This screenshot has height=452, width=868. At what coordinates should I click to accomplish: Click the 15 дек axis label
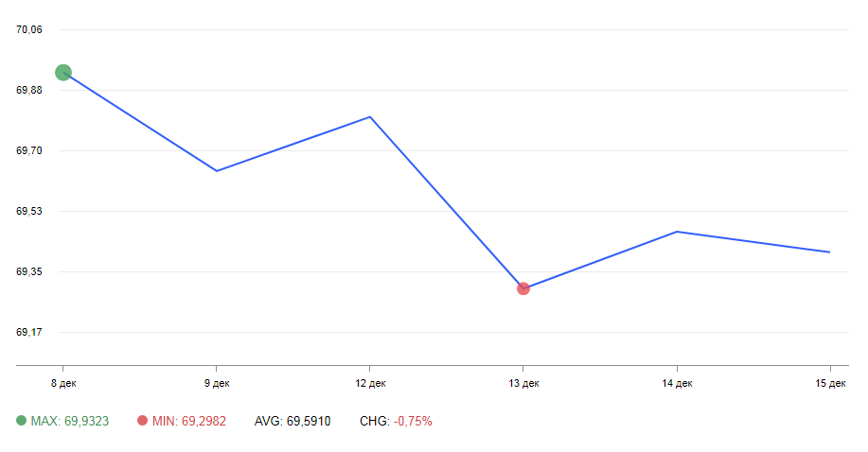coord(830,383)
